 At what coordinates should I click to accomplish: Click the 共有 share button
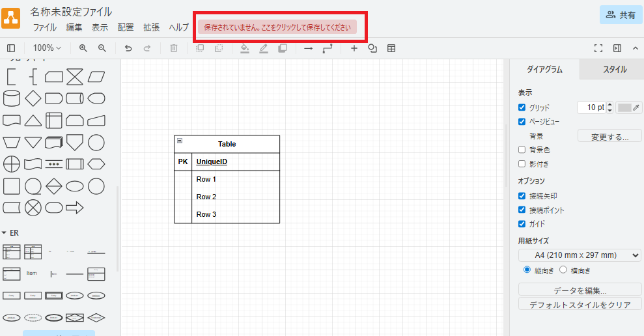click(621, 15)
